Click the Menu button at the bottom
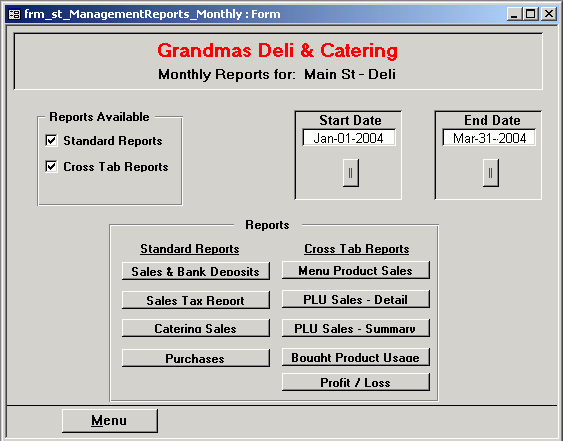This screenshot has width=563, height=441. click(x=110, y=421)
